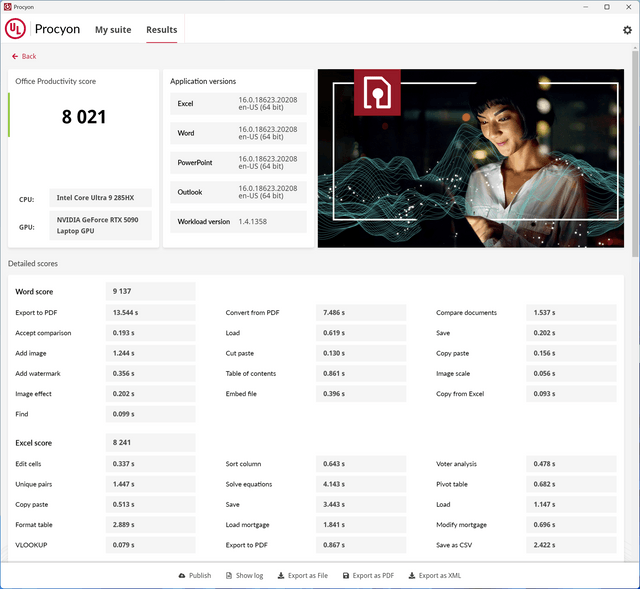Click Add image value 1.244 s

150,353
